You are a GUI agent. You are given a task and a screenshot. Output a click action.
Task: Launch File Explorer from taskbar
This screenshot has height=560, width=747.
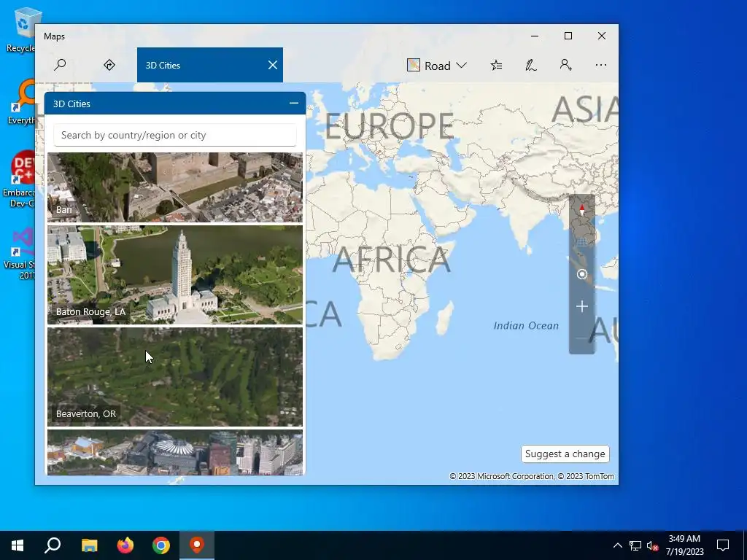(x=90, y=545)
